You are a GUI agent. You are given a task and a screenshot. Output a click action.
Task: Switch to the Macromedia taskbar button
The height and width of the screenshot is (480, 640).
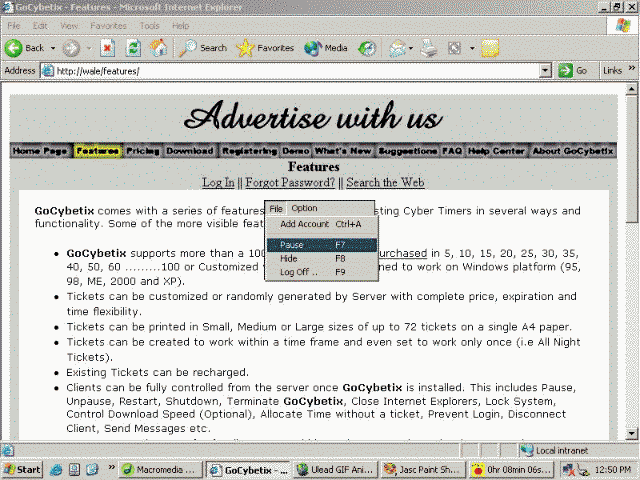pos(162,470)
